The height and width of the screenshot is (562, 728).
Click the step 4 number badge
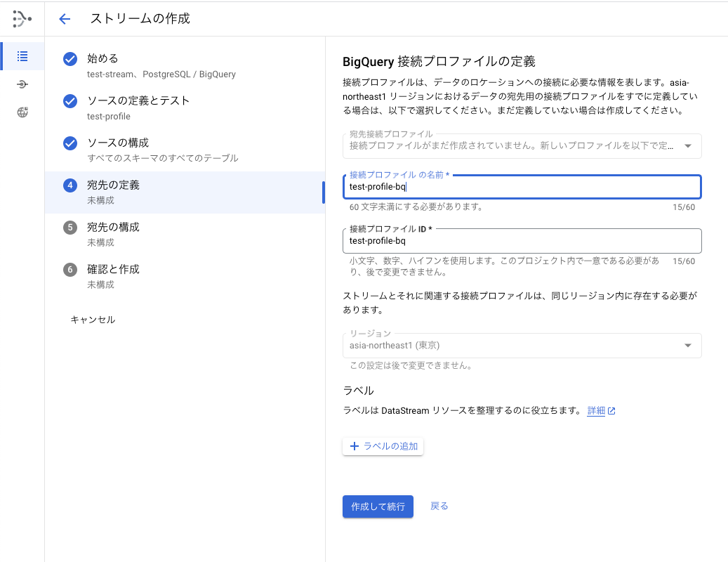[70, 185]
